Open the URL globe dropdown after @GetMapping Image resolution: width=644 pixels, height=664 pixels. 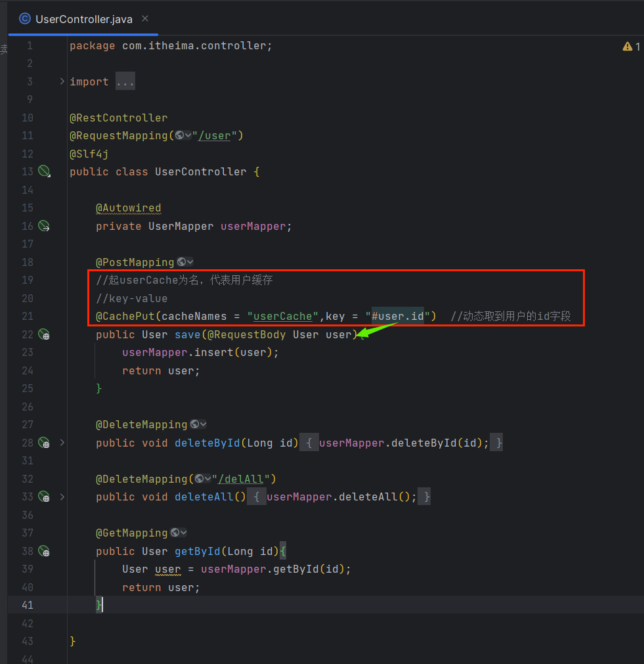coord(179,533)
